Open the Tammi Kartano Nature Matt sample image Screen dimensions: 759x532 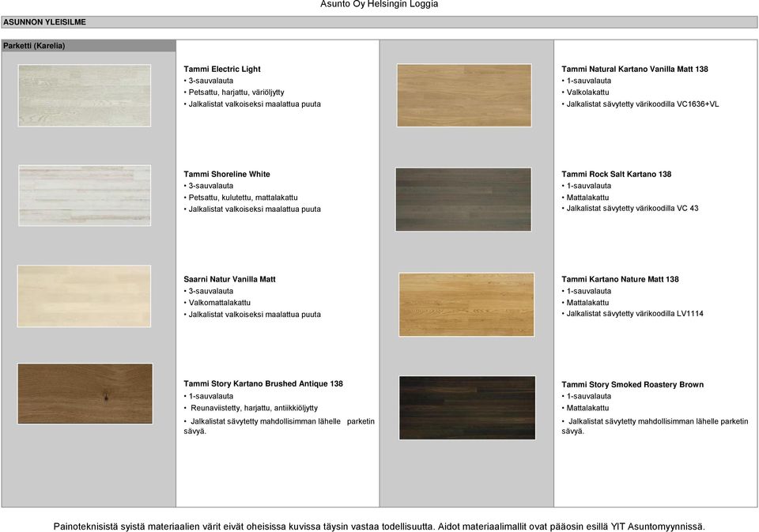pyautogui.click(x=466, y=304)
